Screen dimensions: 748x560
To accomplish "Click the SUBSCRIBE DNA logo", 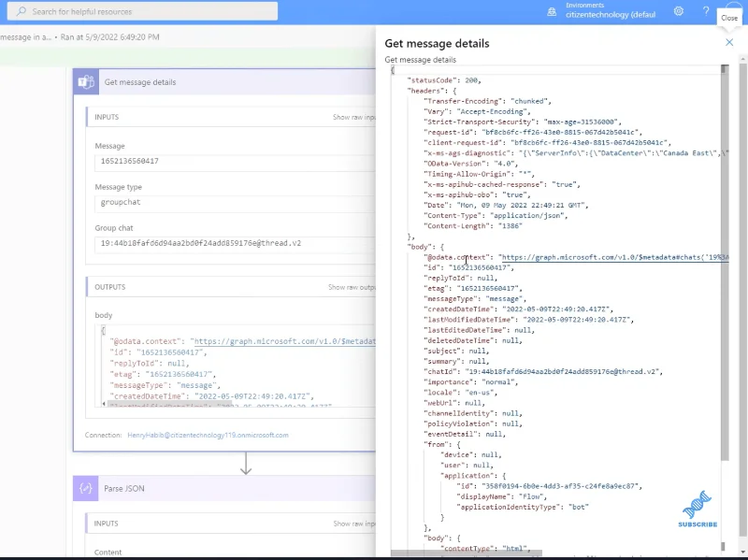I will [698, 509].
